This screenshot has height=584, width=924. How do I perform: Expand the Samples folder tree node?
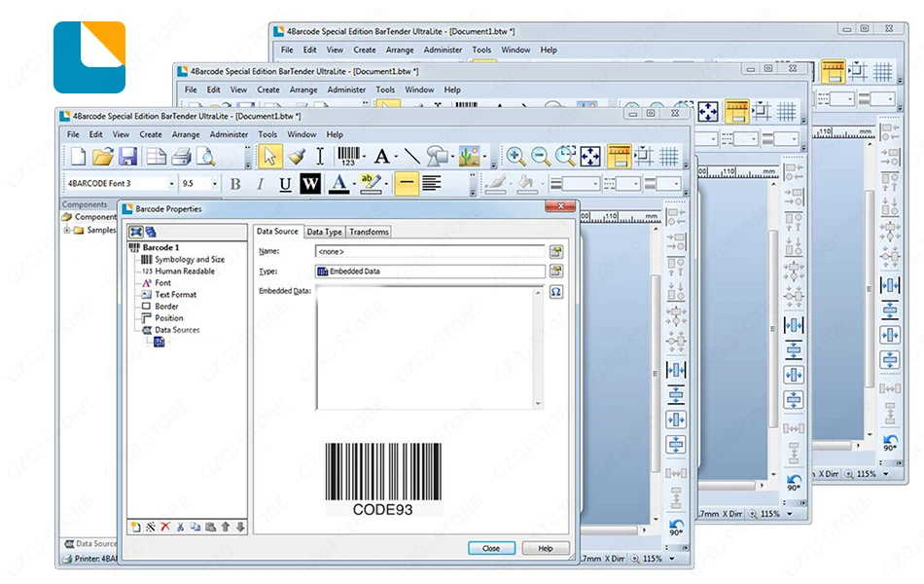click(x=67, y=230)
